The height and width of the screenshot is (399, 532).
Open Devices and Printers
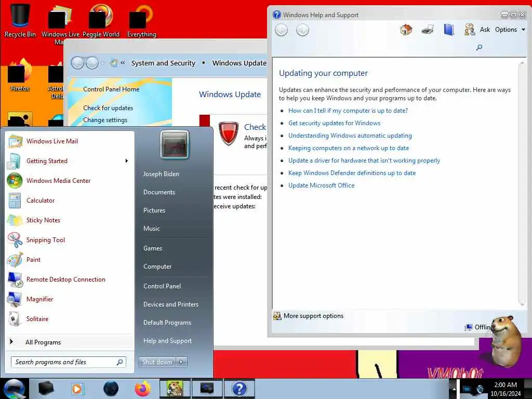[x=170, y=304]
